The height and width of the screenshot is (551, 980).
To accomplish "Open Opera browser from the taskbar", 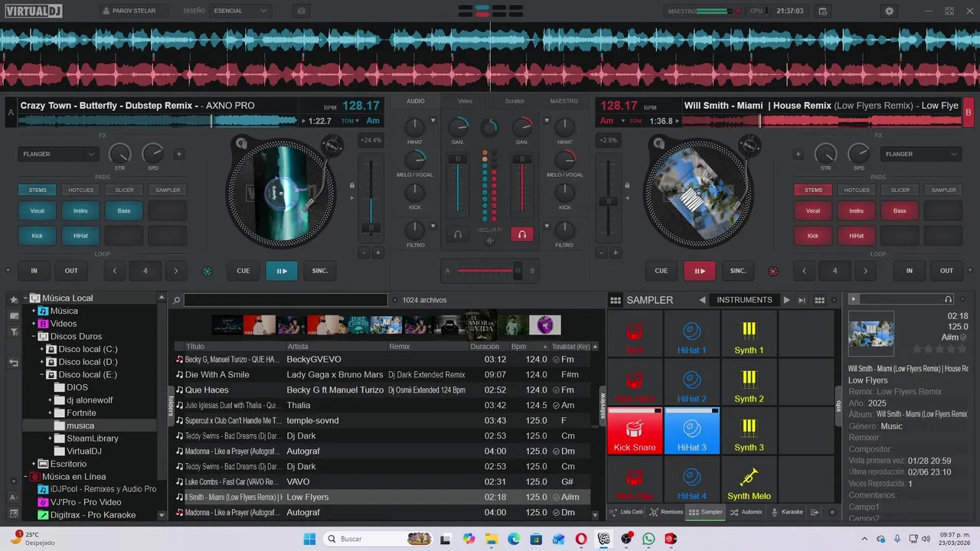I will (x=582, y=539).
